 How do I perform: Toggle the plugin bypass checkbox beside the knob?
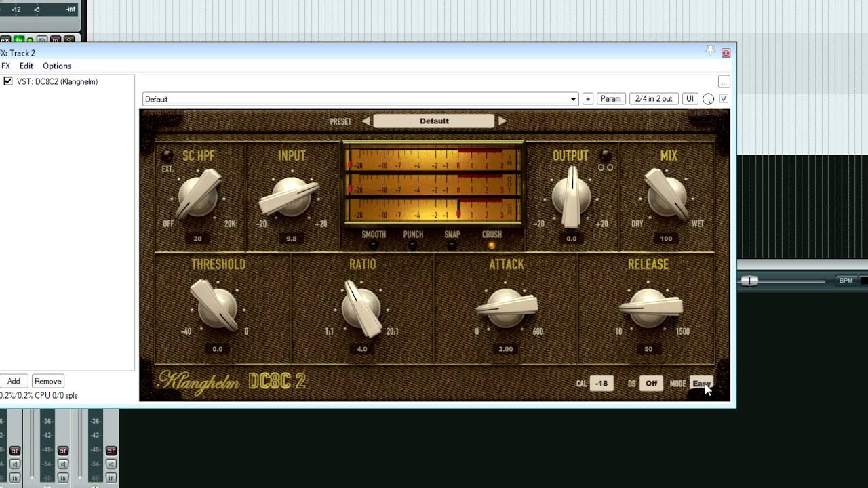point(724,99)
